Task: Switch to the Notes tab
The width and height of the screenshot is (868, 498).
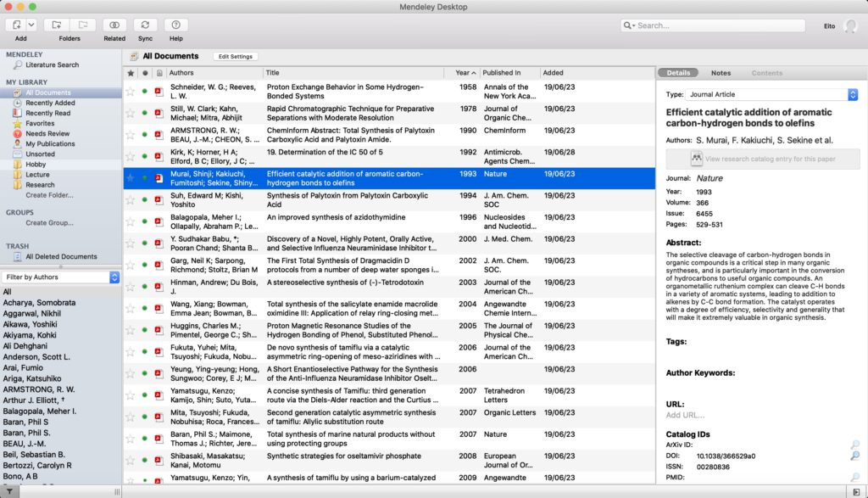Action: tap(721, 73)
